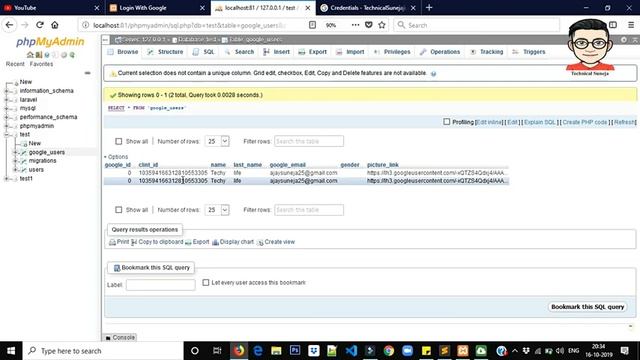This screenshot has width=640, height=360.
Task: Go back in browser history
Action: point(9,25)
